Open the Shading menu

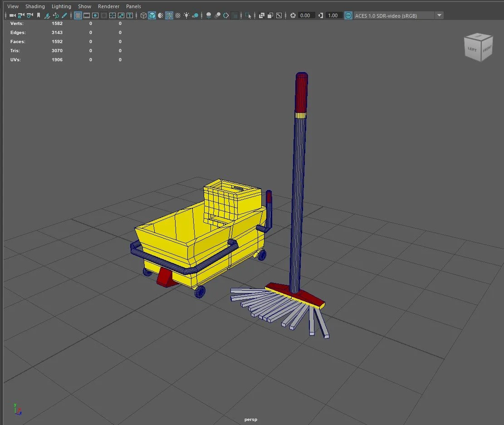pos(35,6)
